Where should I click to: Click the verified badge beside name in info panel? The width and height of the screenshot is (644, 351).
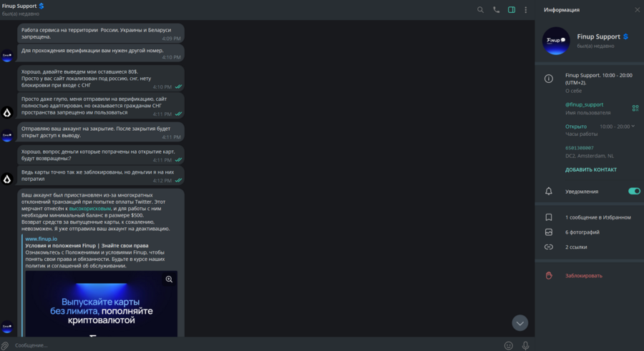(x=625, y=36)
